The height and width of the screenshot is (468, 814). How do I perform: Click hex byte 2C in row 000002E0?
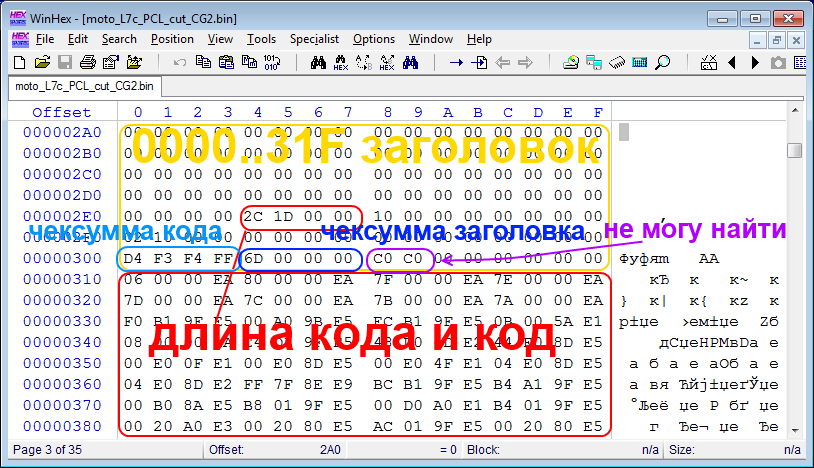[253, 216]
